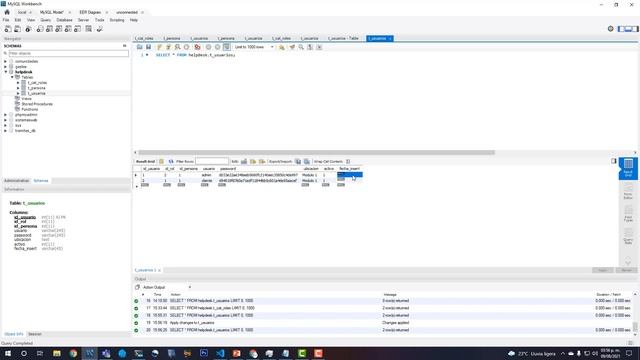The height and width of the screenshot is (360, 640).
Task: Create a new view via toolbar icon
Action: (x=59, y=29)
